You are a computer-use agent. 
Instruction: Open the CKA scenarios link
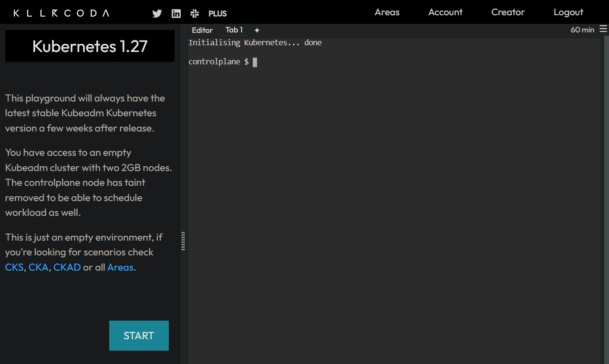click(x=38, y=267)
